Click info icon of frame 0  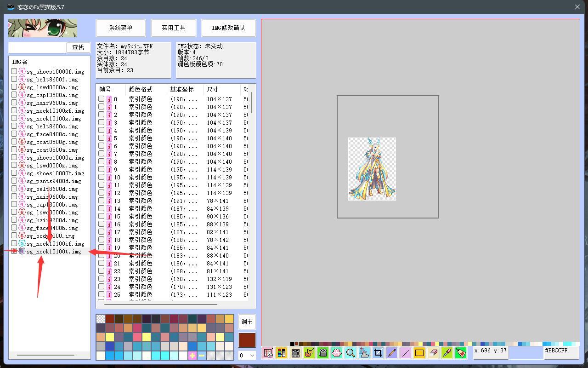point(109,99)
